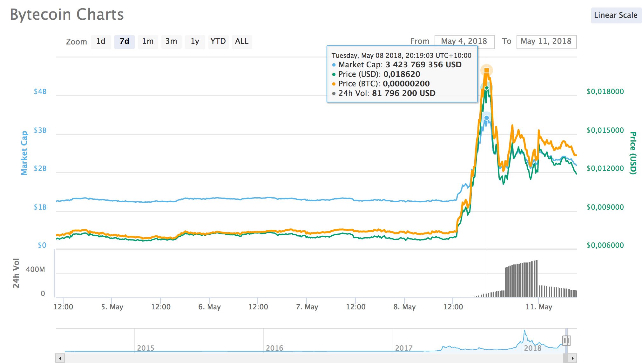Click the orange Price (BTC) peak marker
The height and width of the screenshot is (364, 642).
coord(487,70)
